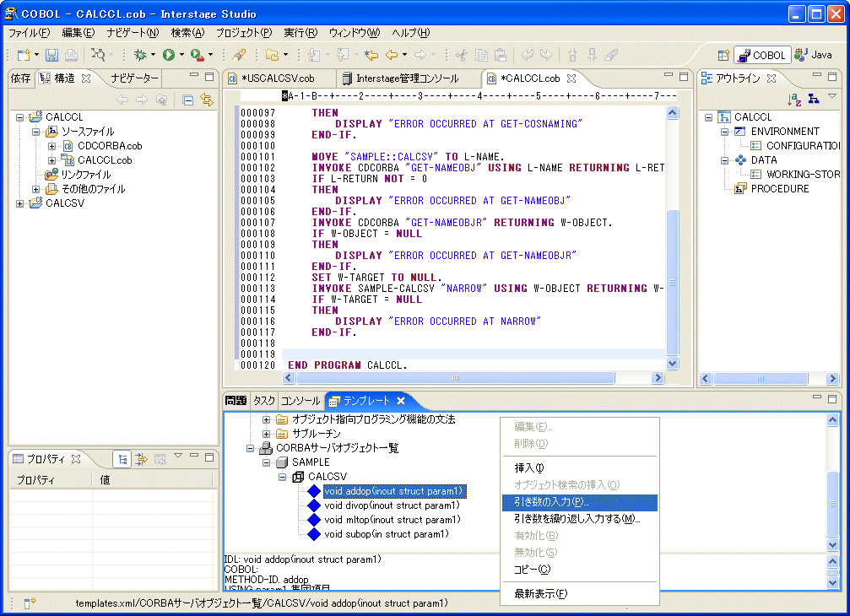Viewport: 850px width, 616px height.
Task: Click the Cut scissors toolbar icon
Action: (462, 55)
